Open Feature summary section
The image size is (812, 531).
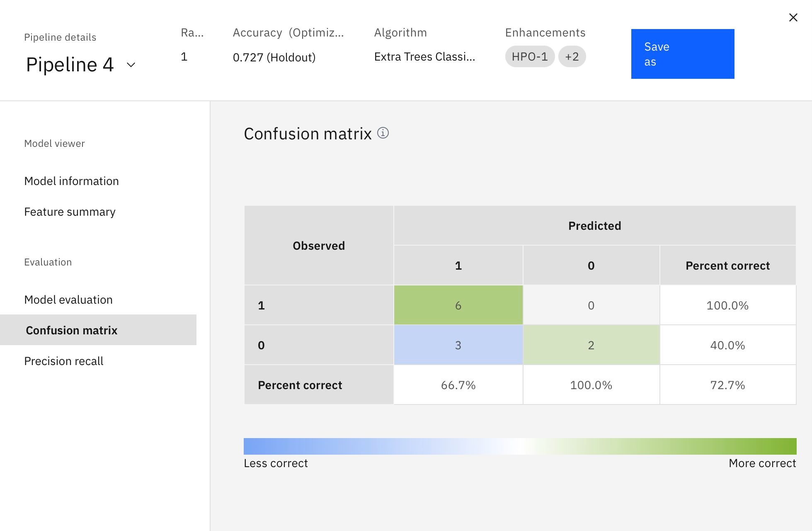coord(70,212)
